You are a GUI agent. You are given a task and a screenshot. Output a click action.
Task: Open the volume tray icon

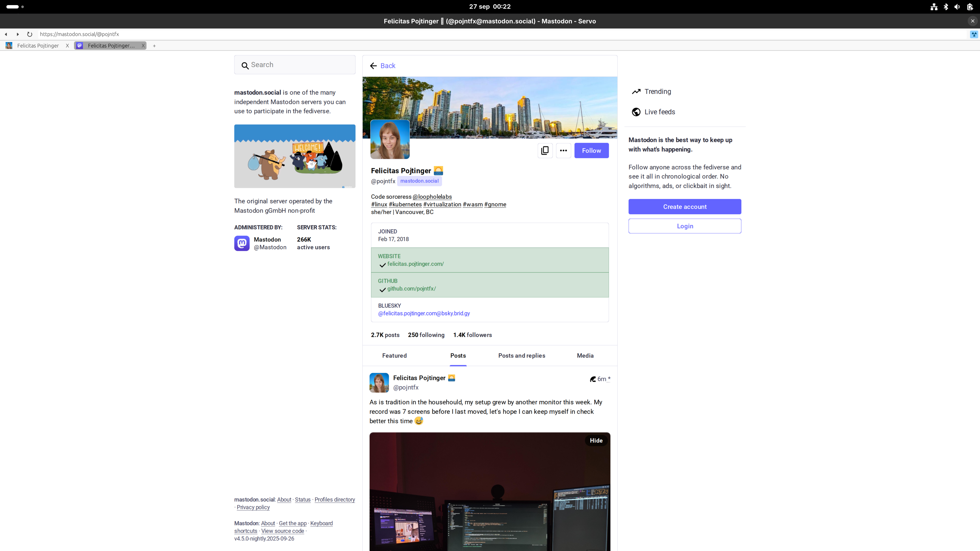click(957, 7)
